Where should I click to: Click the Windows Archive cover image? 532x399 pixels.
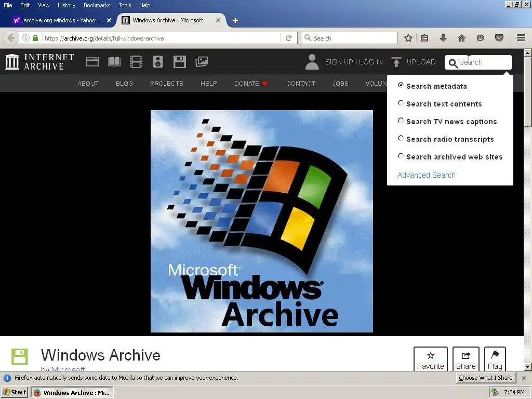pos(262,221)
